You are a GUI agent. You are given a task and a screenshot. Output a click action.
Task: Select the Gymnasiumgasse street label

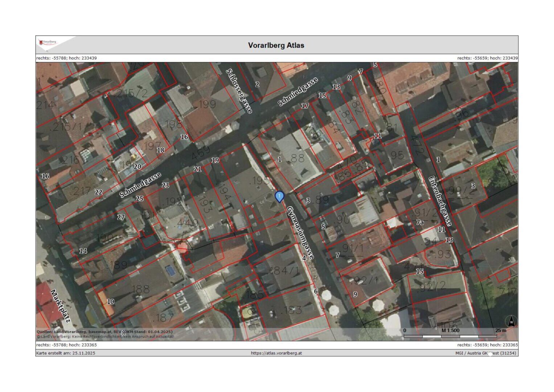pos(300,233)
